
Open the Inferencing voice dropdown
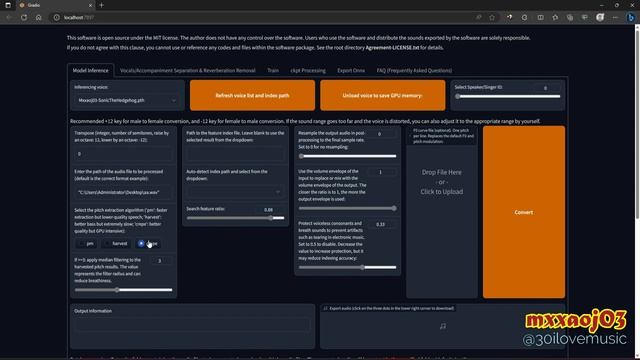[x=127, y=100]
